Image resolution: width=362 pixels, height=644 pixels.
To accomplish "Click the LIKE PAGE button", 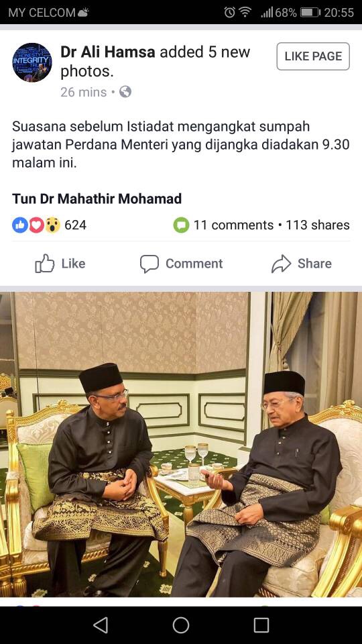I will 313,56.
